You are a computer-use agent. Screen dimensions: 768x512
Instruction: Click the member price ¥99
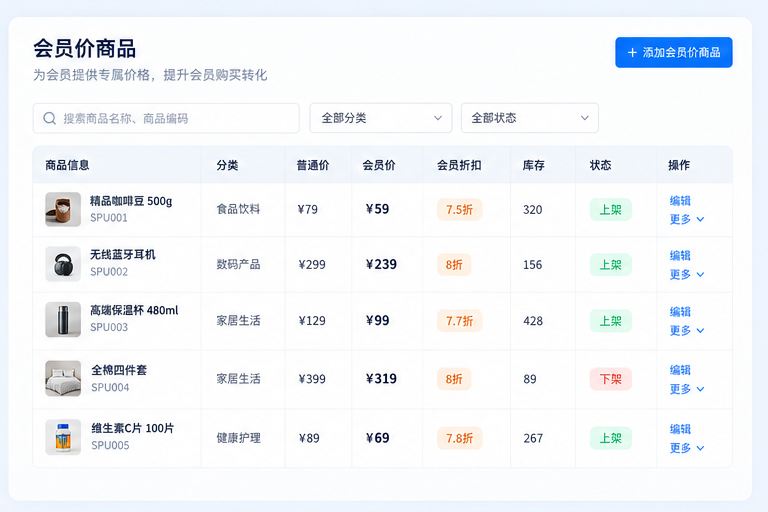coord(378,320)
